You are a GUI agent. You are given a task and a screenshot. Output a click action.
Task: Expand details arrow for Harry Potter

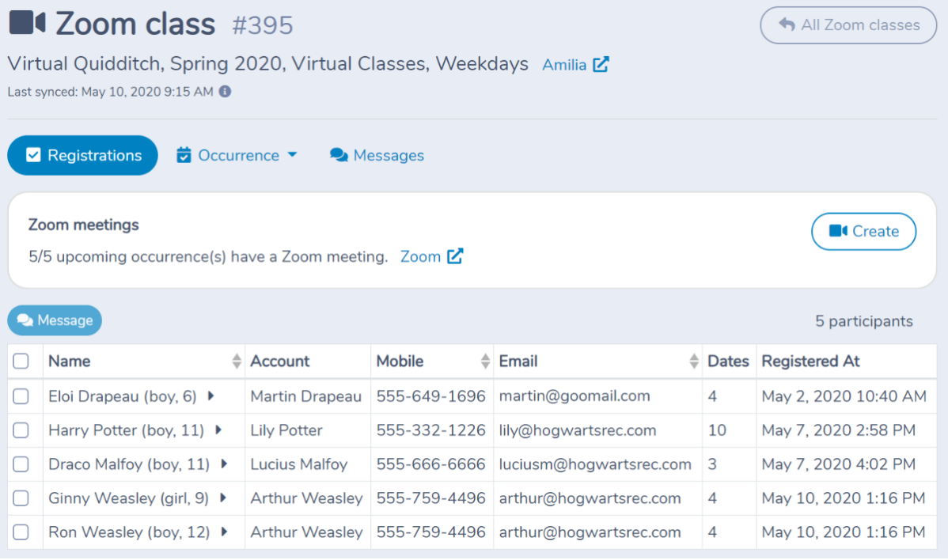(219, 430)
